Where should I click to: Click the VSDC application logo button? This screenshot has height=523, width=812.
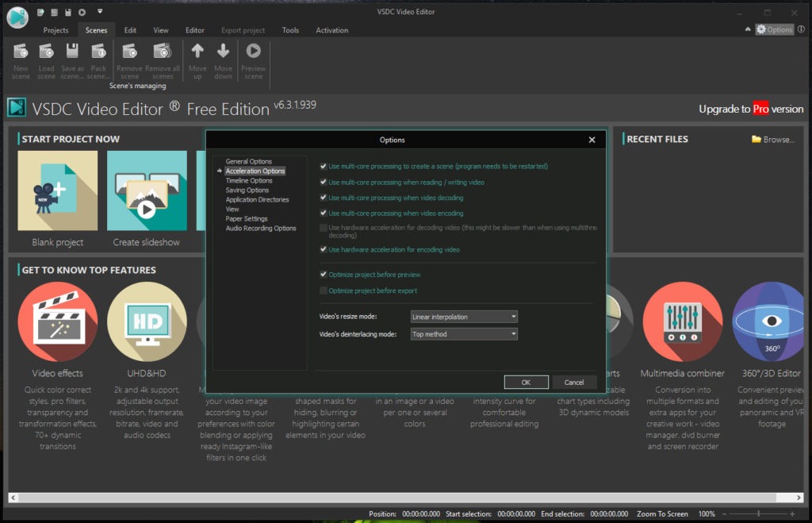pyautogui.click(x=17, y=17)
